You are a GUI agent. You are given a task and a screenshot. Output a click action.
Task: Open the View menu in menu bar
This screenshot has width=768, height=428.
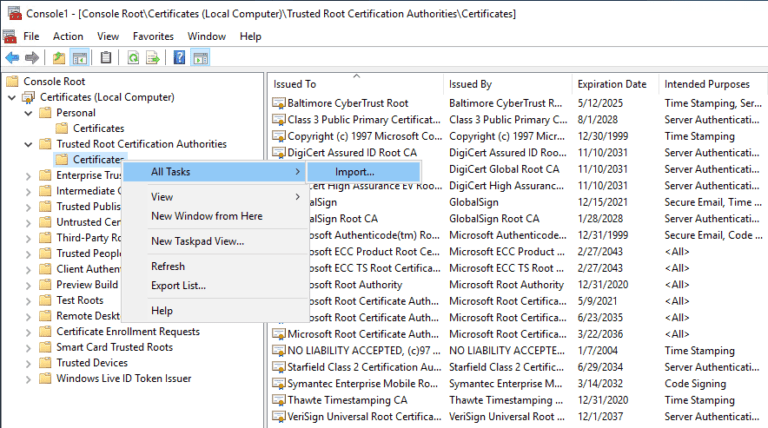click(108, 36)
